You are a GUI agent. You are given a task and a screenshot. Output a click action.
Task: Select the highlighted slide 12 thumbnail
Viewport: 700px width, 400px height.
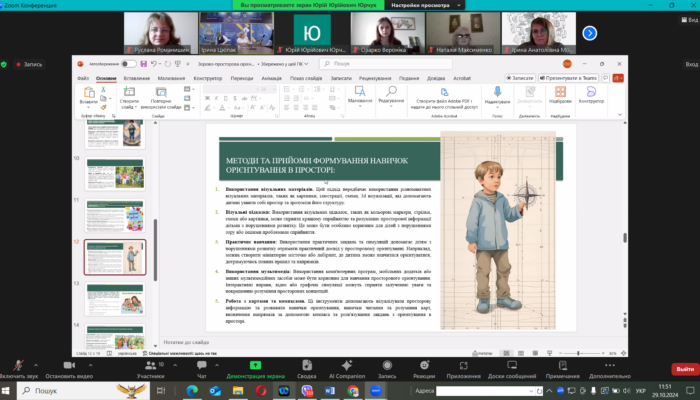coord(113,256)
